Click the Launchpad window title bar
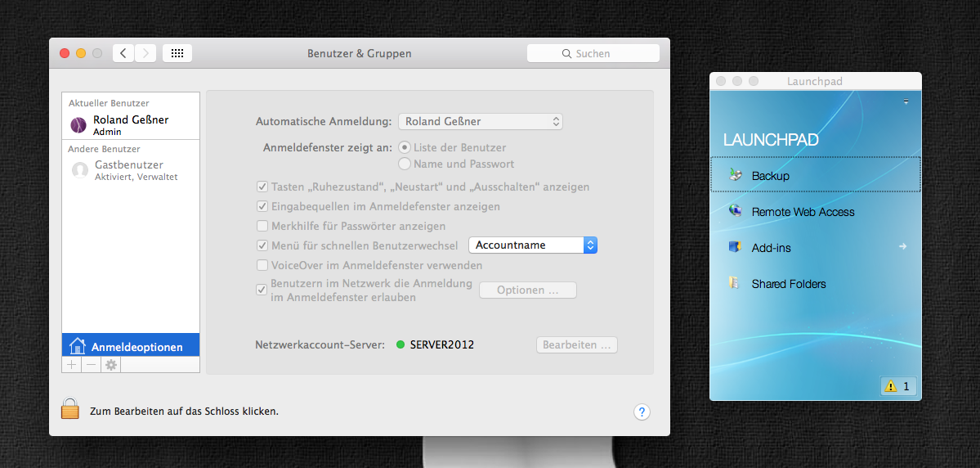This screenshot has width=980, height=468. pyautogui.click(x=815, y=81)
